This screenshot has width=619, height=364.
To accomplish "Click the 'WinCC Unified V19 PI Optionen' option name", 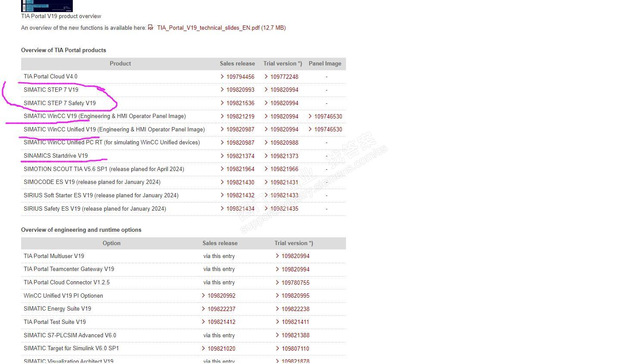I will pyautogui.click(x=63, y=296).
